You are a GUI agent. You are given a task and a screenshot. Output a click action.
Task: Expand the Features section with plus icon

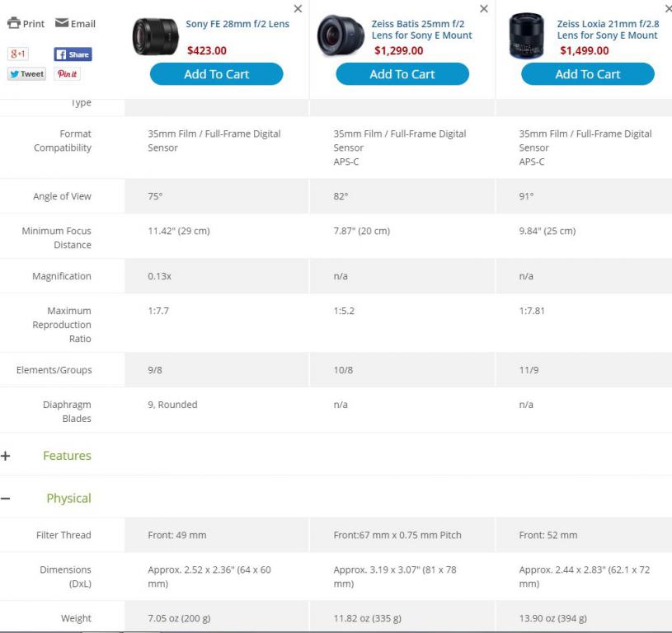pyautogui.click(x=6, y=456)
